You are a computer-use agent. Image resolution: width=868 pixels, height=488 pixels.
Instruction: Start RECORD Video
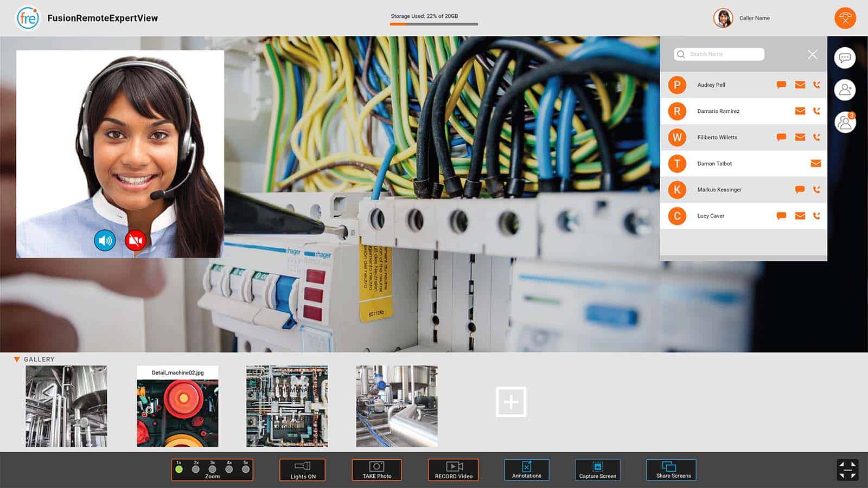[454, 470]
